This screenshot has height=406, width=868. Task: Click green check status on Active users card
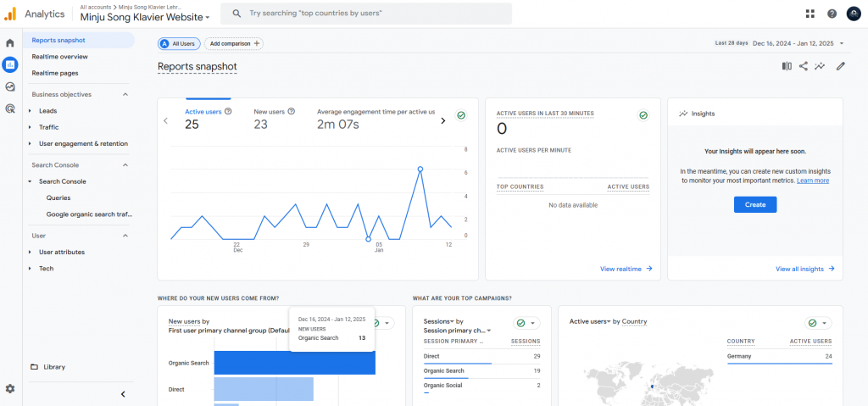461,115
